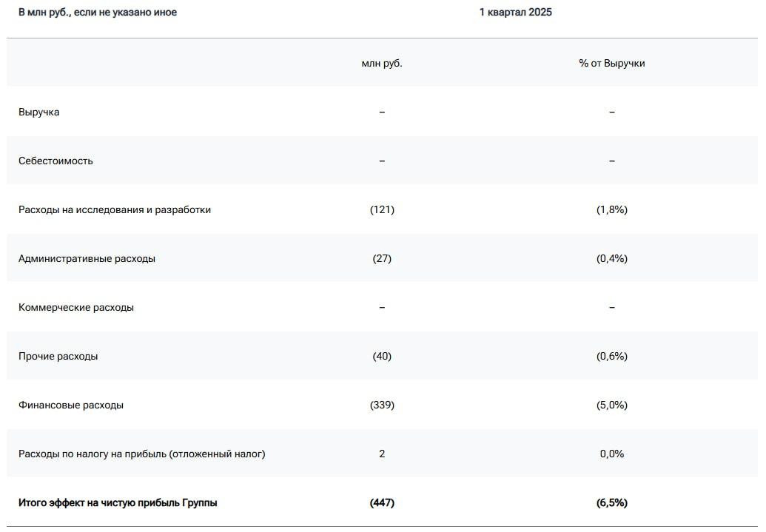This screenshot has height=532, width=766.
Task: Click the "1 квартал 2025" column heading
Action: pyautogui.click(x=515, y=12)
